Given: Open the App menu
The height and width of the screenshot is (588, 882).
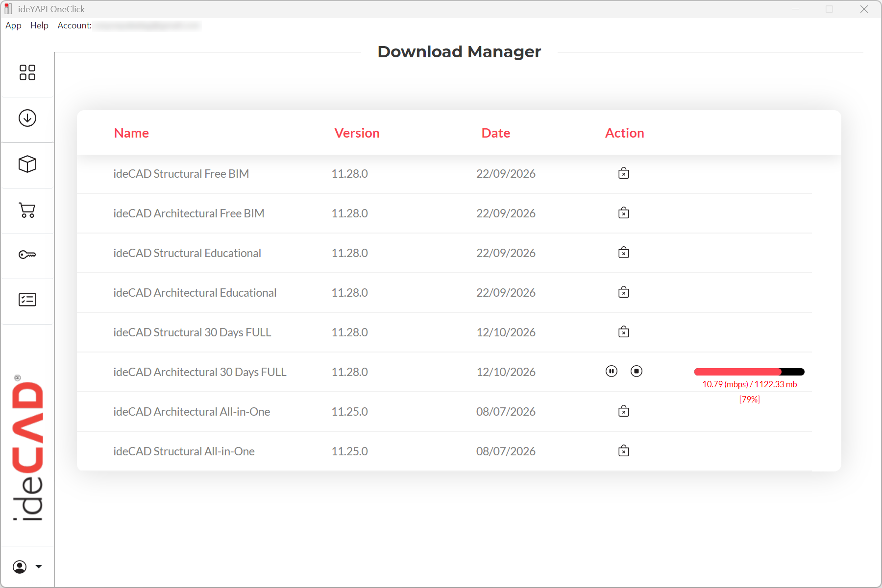Looking at the screenshot, I should point(13,25).
